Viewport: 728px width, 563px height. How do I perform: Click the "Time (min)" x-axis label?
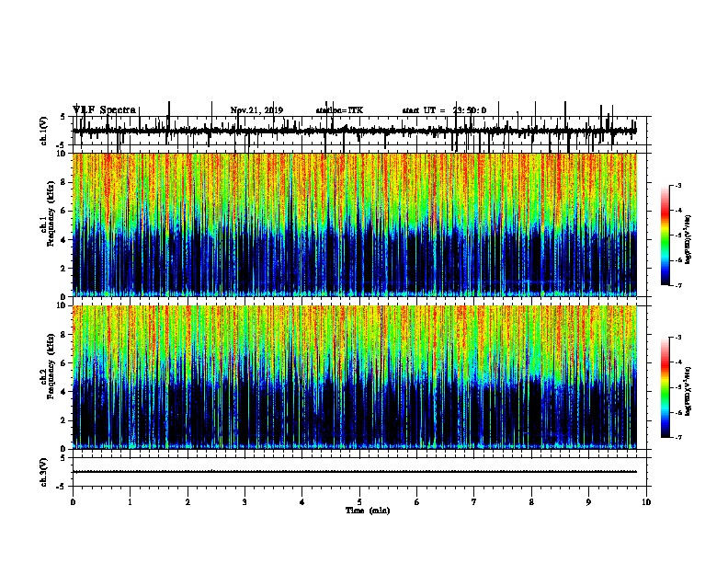(x=368, y=511)
